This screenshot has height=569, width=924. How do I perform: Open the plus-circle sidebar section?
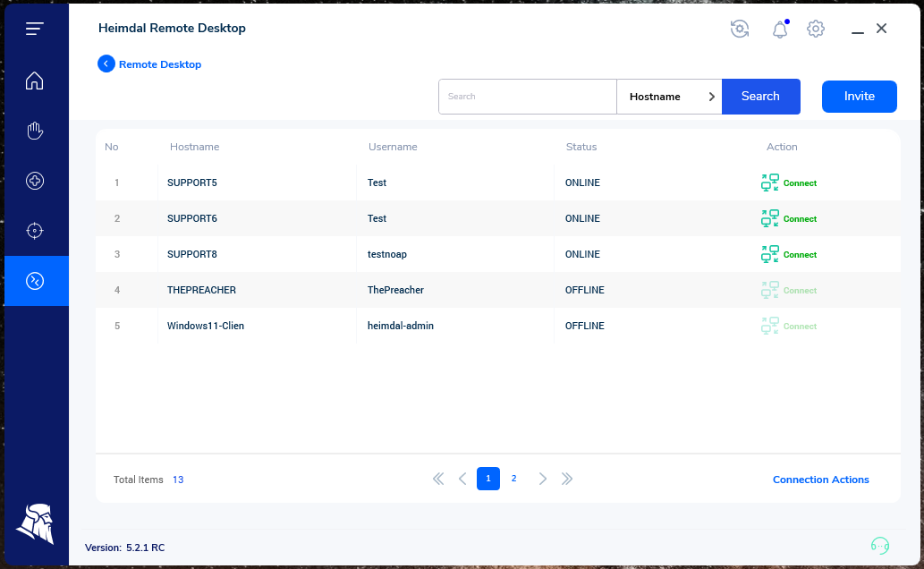point(35,181)
